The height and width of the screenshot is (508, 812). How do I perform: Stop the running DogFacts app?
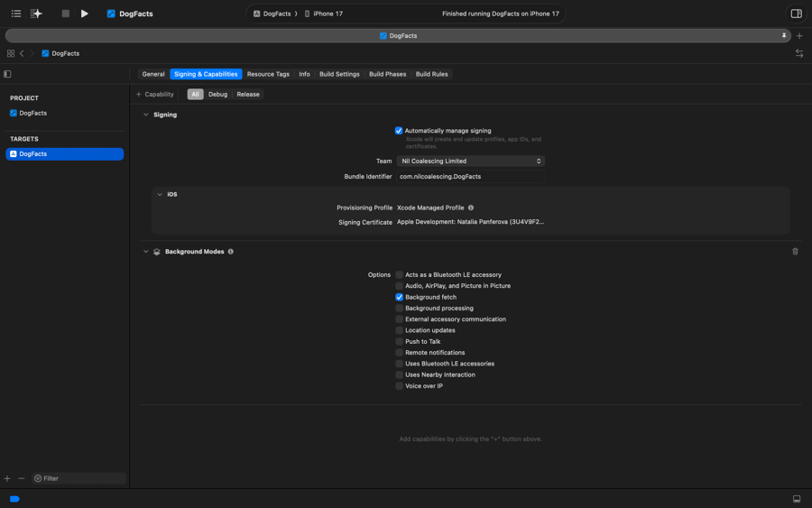point(65,14)
